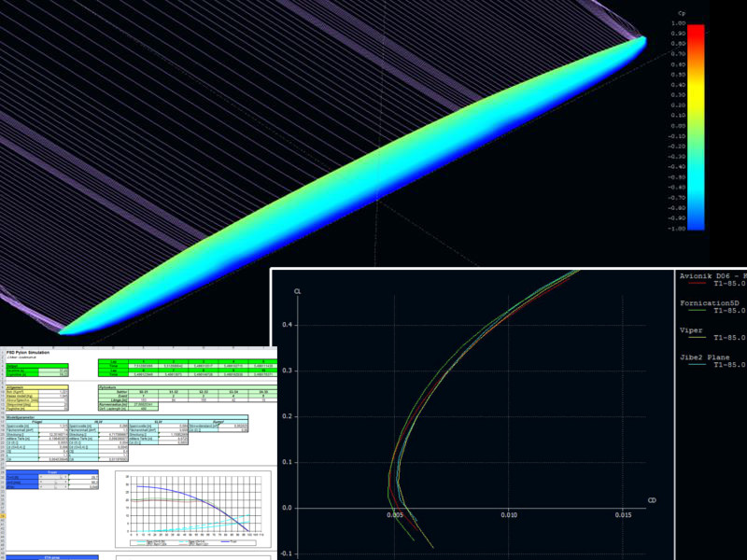Click the -0.1 tick on the CL axis

(x=286, y=553)
